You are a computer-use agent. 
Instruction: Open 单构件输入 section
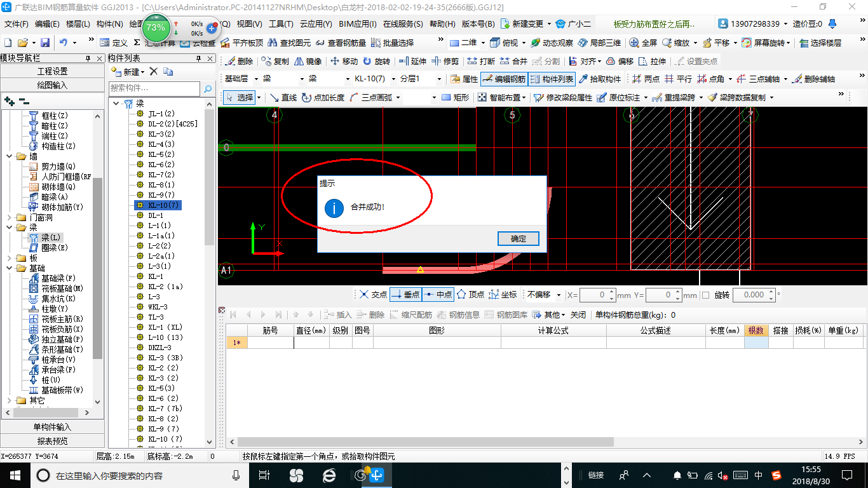point(52,427)
